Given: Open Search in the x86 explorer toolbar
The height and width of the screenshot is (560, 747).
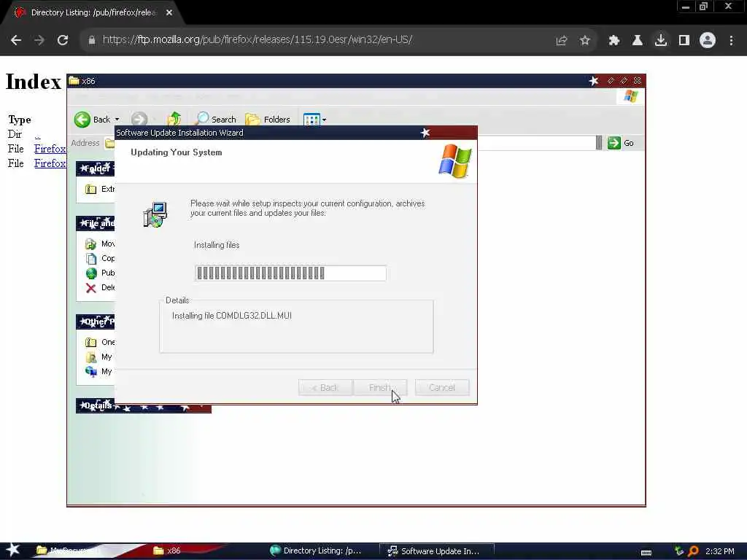Looking at the screenshot, I should pos(216,119).
